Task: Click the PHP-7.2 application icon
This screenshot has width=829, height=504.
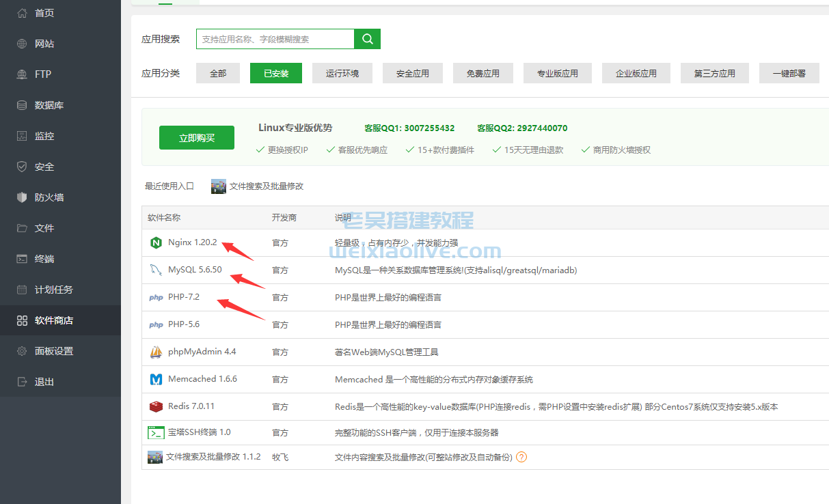Action: pos(157,297)
